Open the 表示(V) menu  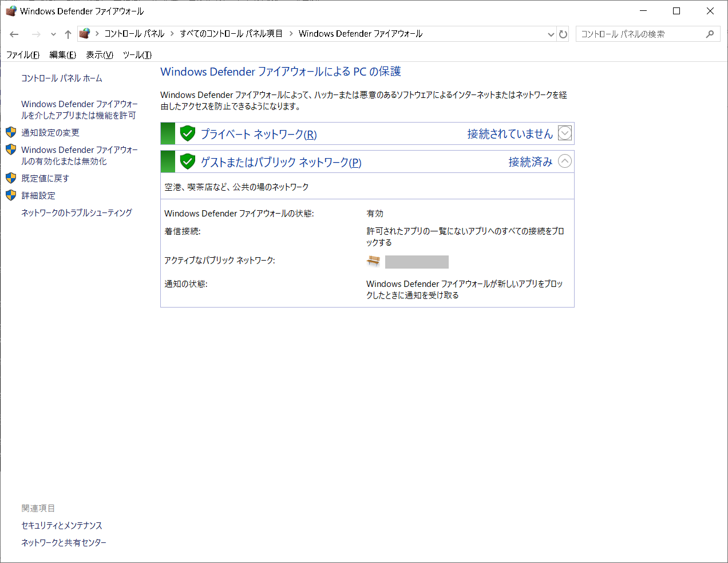click(100, 55)
